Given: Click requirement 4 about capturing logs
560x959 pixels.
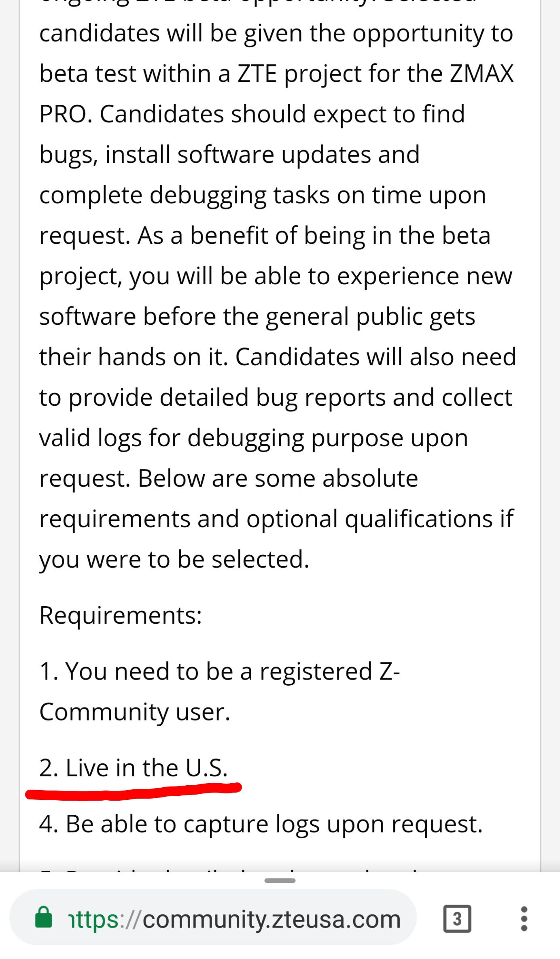Looking at the screenshot, I should pyautogui.click(x=261, y=824).
